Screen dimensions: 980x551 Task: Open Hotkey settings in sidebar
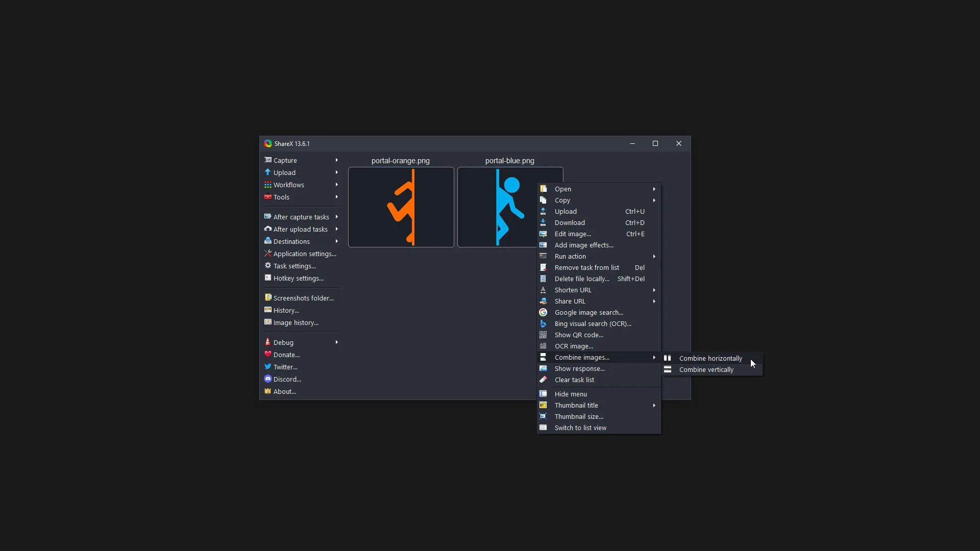point(301,278)
